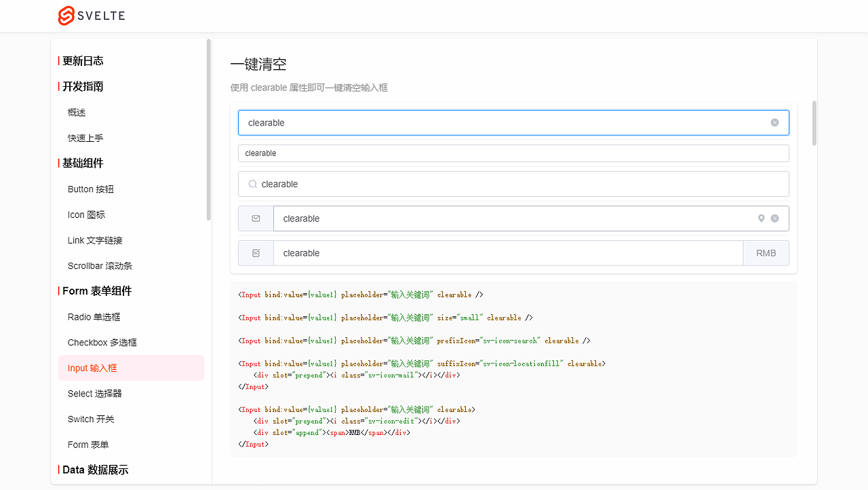Viewport: 868px width, 490px height.
Task: Click the envelope prepend icon on the fourth input
Action: click(x=255, y=218)
